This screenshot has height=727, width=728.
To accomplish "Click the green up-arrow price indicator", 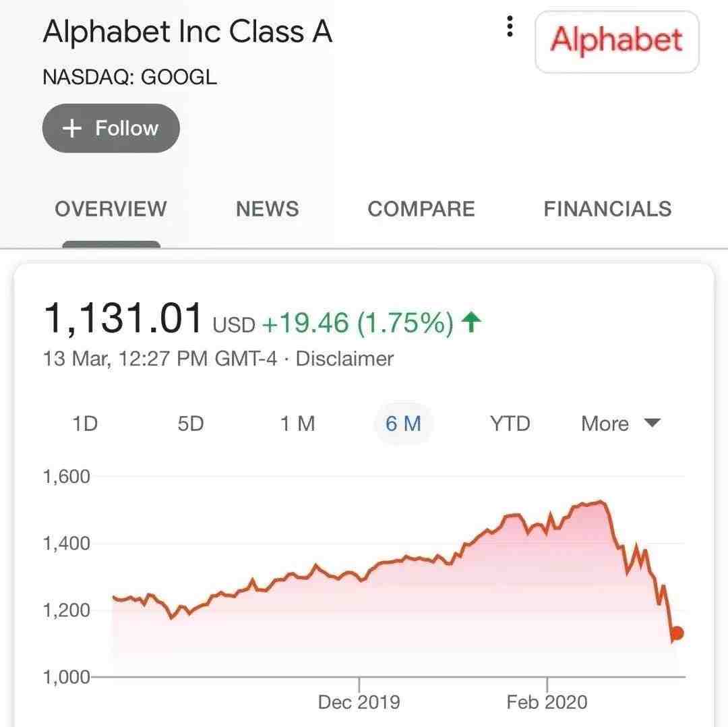I will point(471,322).
